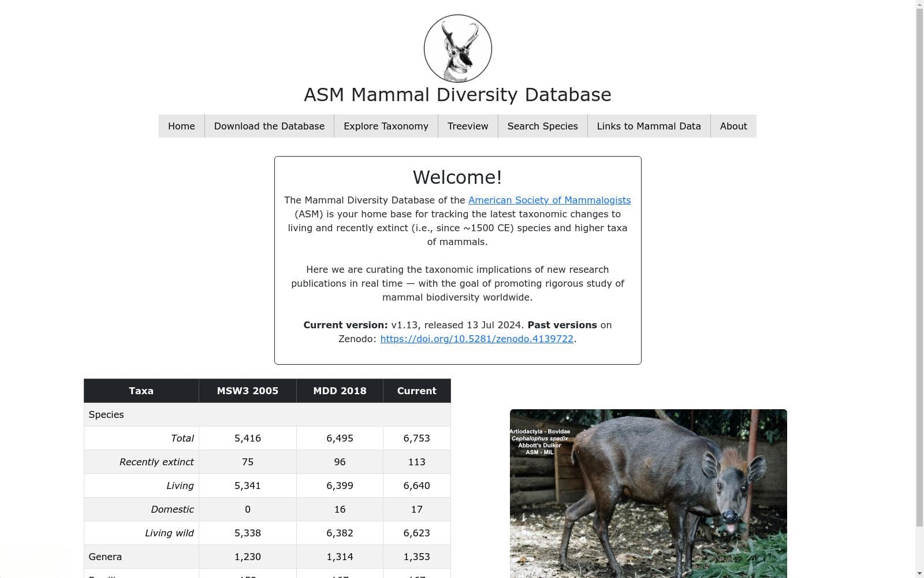
Task: Open the About page
Action: (x=733, y=126)
